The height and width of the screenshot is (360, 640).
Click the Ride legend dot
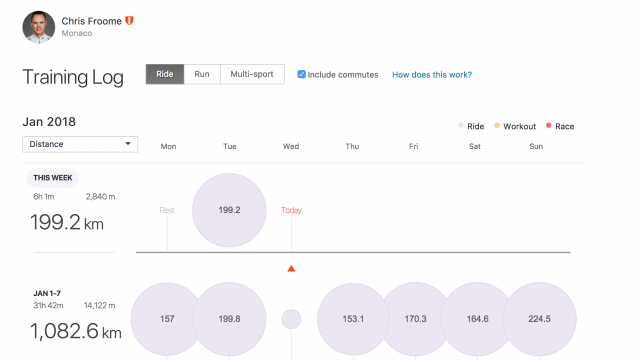(461, 126)
